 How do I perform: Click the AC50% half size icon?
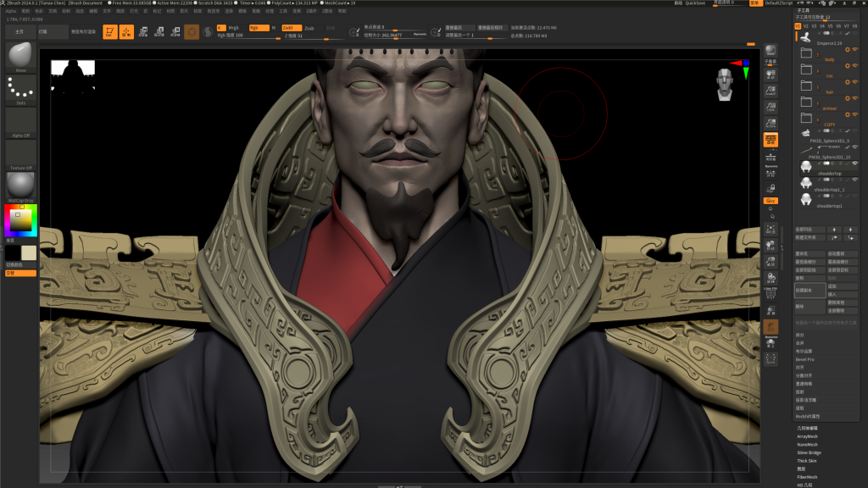(771, 123)
